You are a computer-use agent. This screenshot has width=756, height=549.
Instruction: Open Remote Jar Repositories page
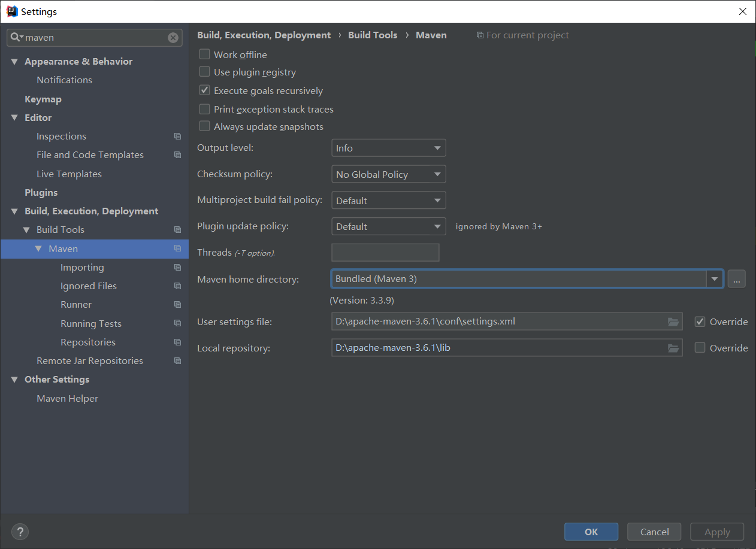[90, 361]
